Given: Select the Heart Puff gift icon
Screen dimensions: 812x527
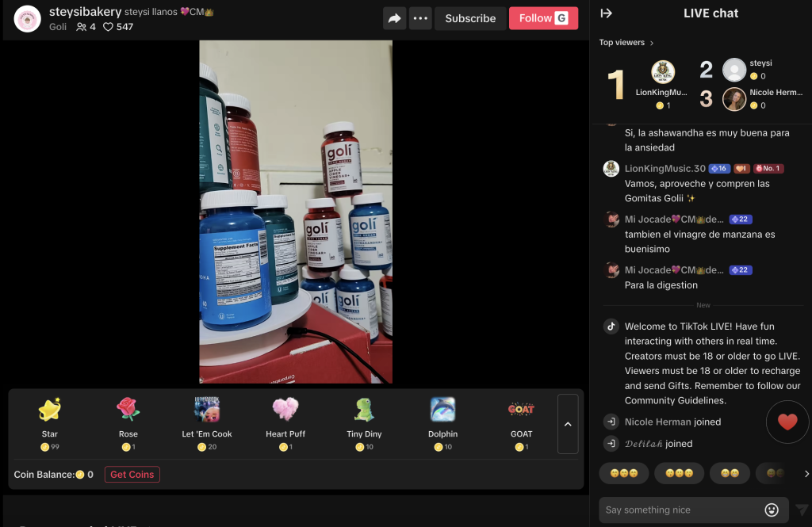Looking at the screenshot, I should pos(285,410).
